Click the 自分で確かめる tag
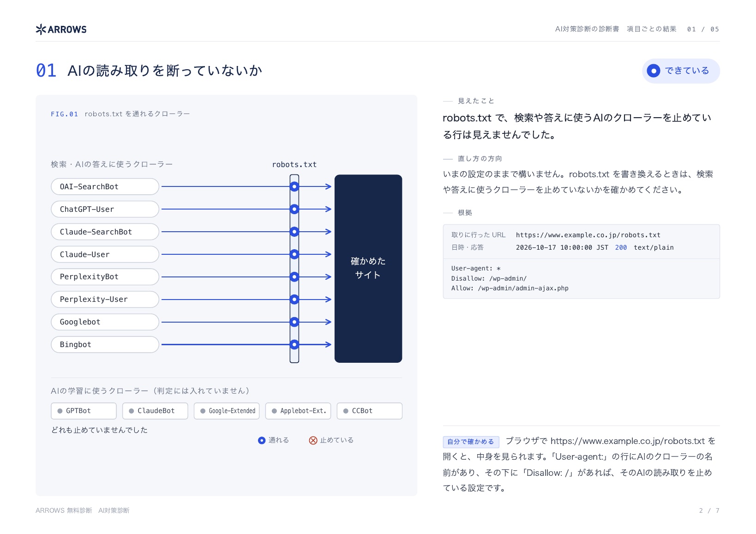Screen dimensions: 756x534 (471, 442)
